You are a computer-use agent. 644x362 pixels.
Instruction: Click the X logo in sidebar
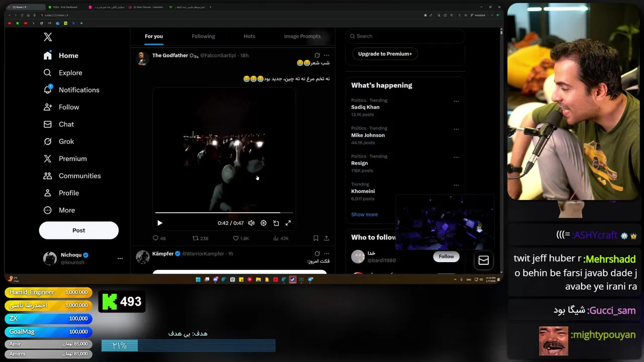click(48, 37)
